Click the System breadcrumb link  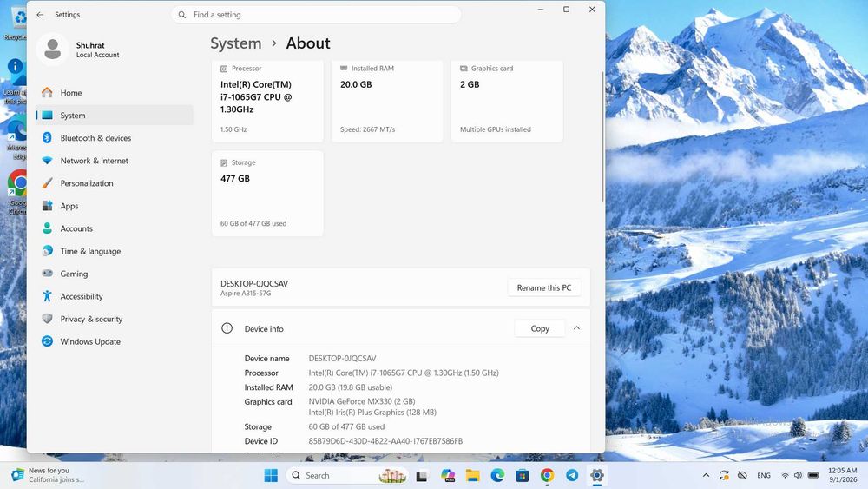[236, 43]
